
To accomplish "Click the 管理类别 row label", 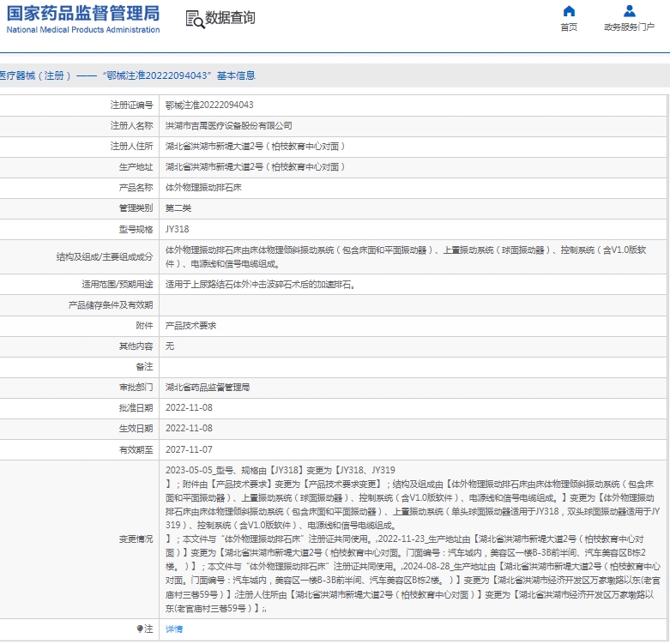I will [x=136, y=208].
